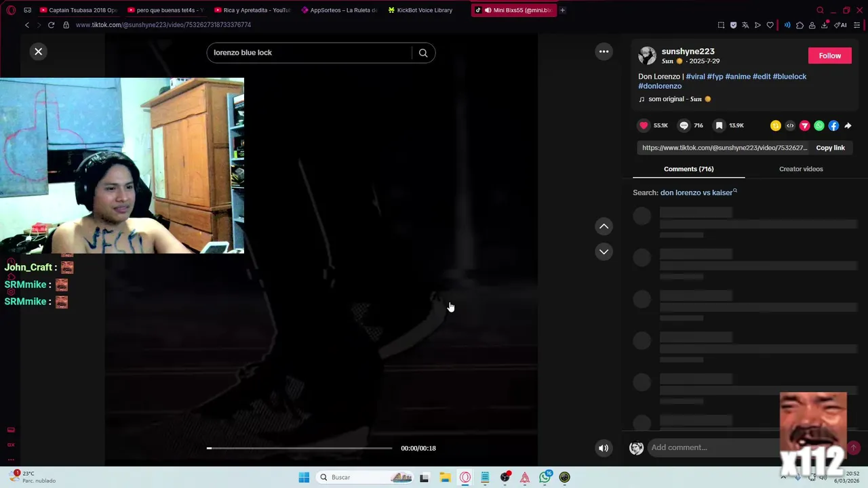Close the TikTok video viewer
Viewport: 868px width, 488px height.
[39, 52]
